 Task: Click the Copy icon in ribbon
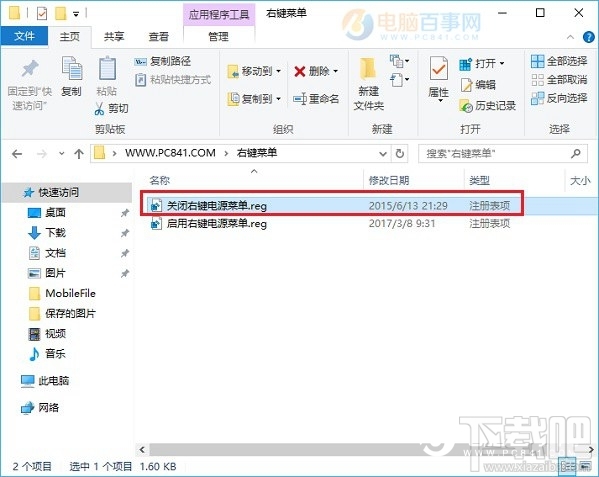71,70
